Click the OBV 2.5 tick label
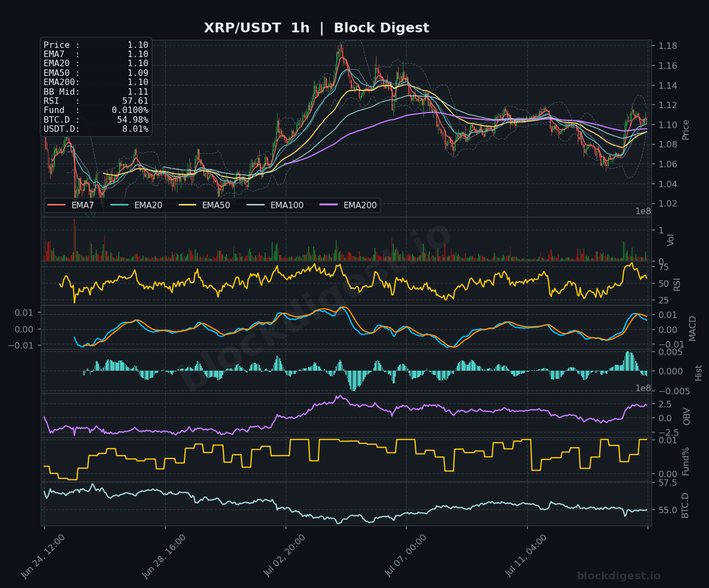This screenshot has height=588, width=709. point(664,405)
